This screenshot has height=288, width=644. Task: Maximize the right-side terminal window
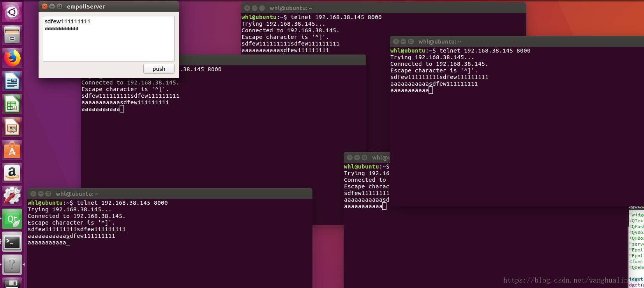point(411,41)
